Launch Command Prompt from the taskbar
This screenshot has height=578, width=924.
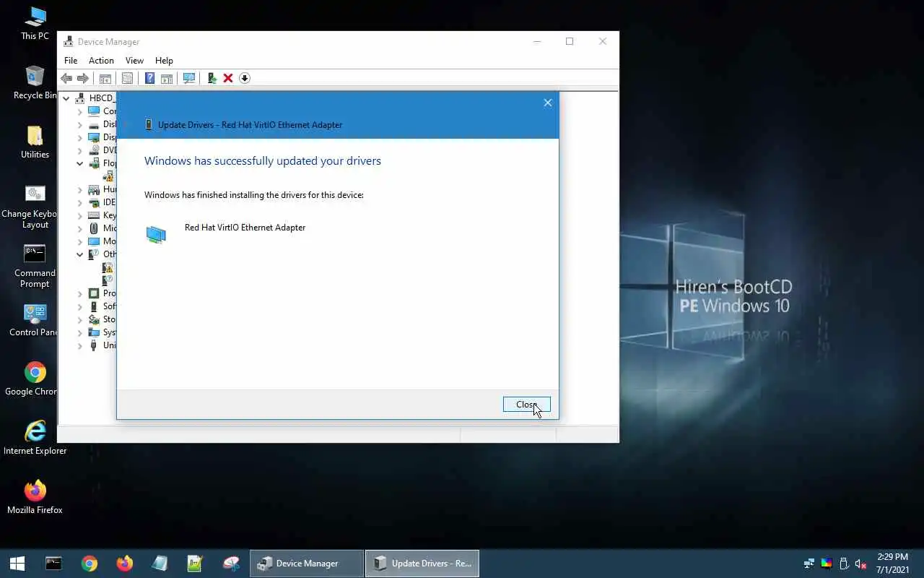[x=53, y=564]
